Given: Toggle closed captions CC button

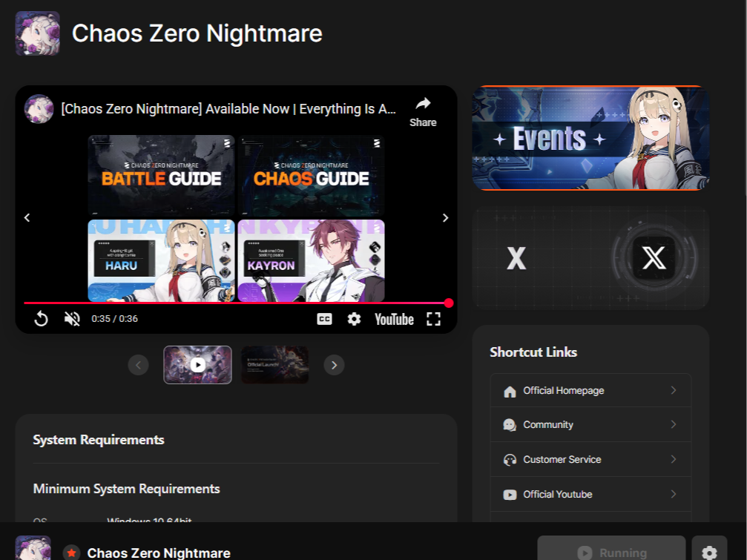Looking at the screenshot, I should [324, 319].
